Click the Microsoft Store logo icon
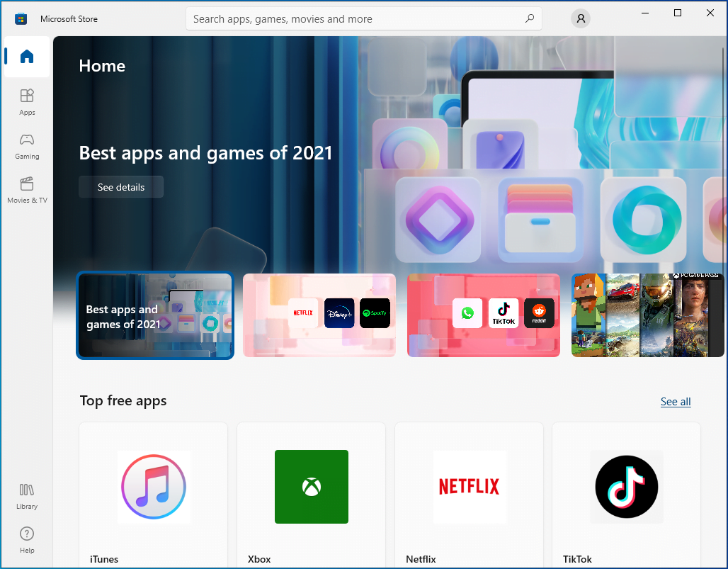Viewport: 728px width, 569px height. pos(21,19)
